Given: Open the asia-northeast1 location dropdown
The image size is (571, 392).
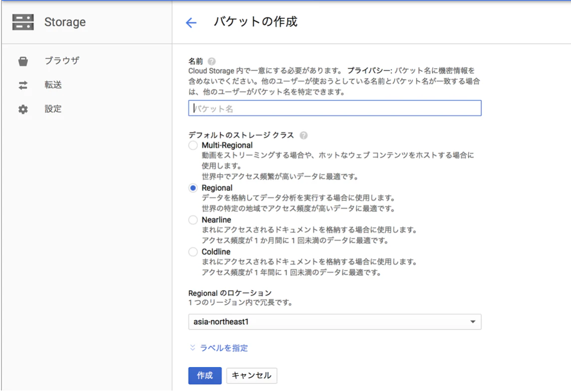Looking at the screenshot, I should [x=334, y=322].
